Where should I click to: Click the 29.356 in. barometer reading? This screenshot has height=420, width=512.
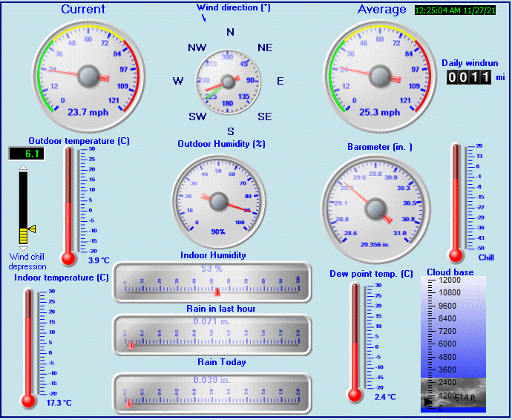375,245
